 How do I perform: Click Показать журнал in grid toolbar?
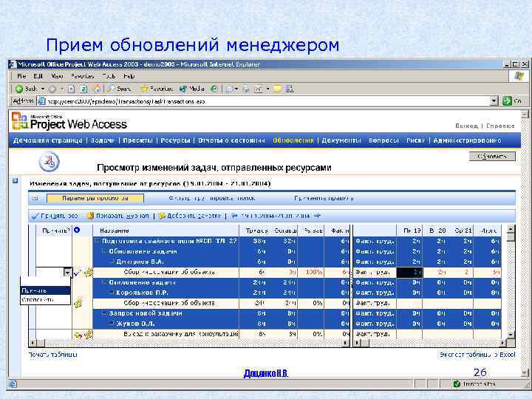pos(117,216)
